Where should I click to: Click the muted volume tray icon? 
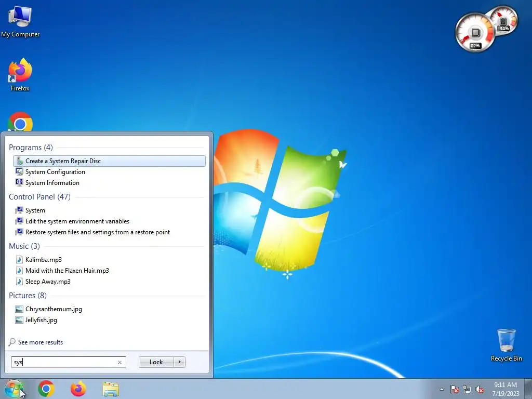(480, 389)
